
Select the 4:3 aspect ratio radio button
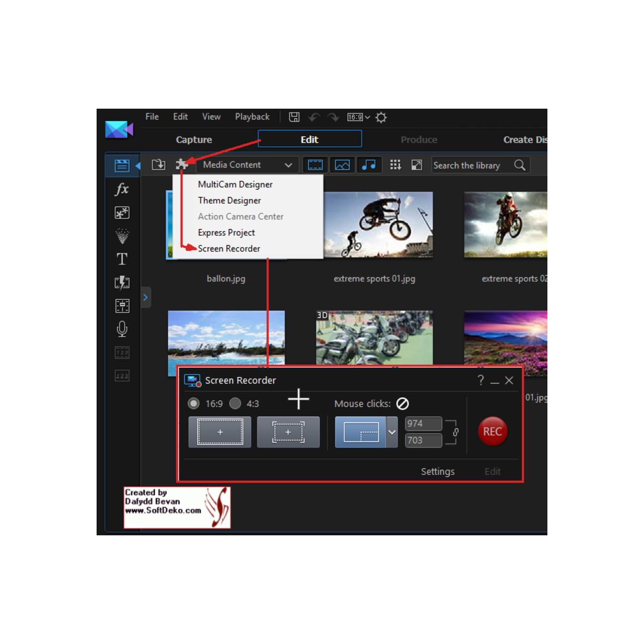[x=235, y=403]
